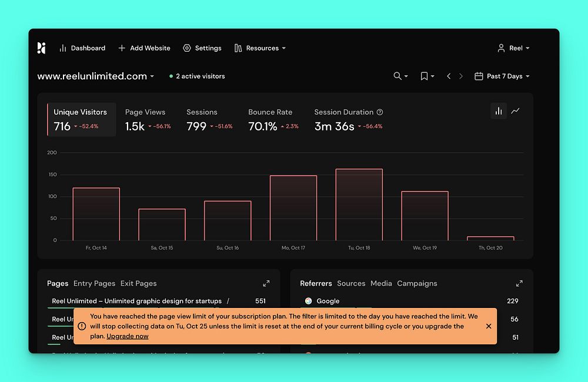Click the Tu, Oct 18 bar
This screenshot has width=588, height=382.
point(359,205)
